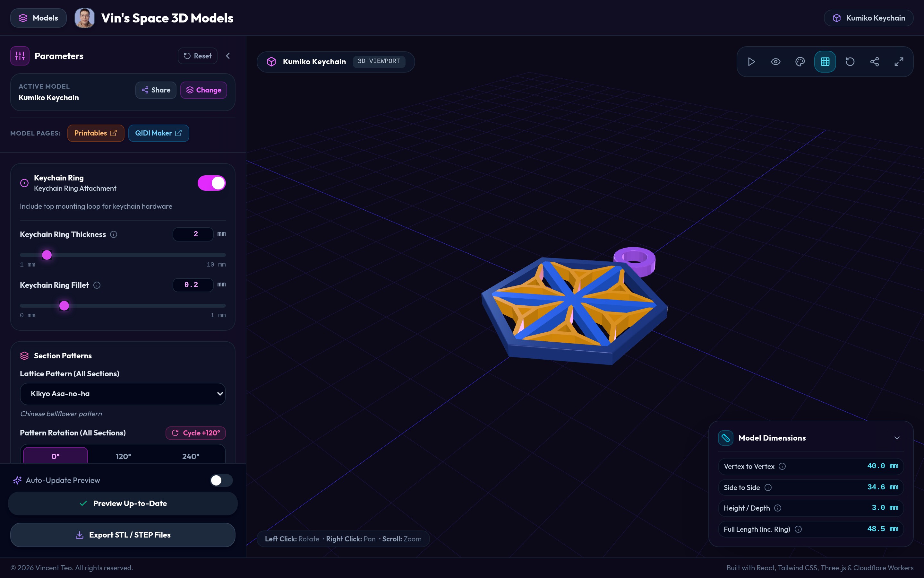Reset all parameters with the Reset button

(197, 56)
